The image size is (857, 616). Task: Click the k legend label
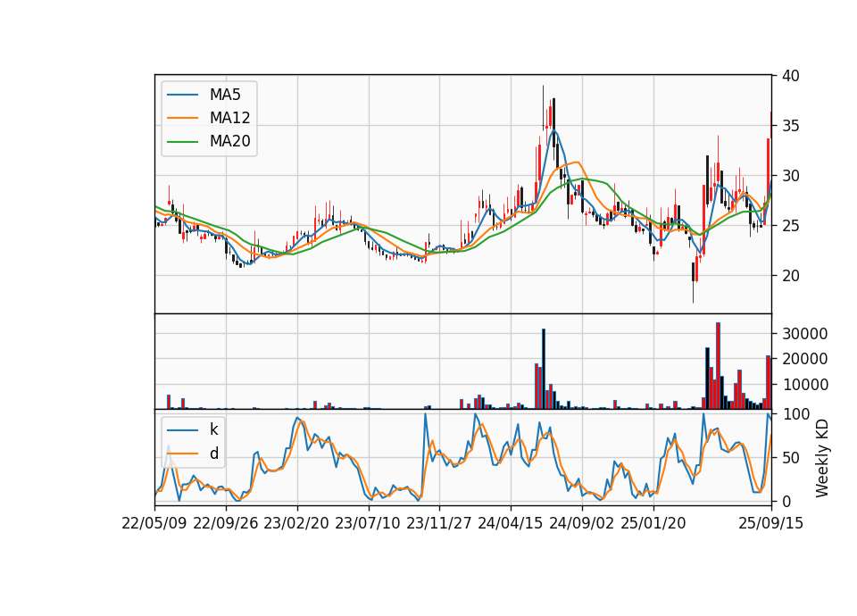(x=213, y=429)
